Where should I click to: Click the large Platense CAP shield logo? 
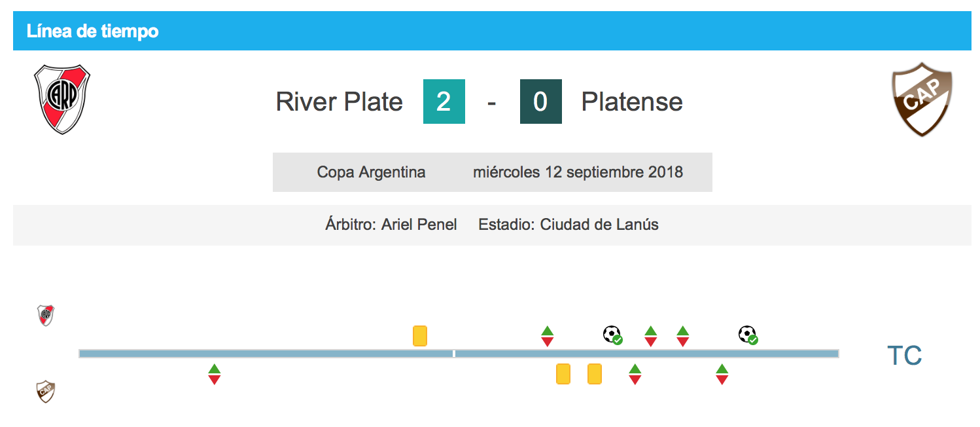[x=922, y=100]
